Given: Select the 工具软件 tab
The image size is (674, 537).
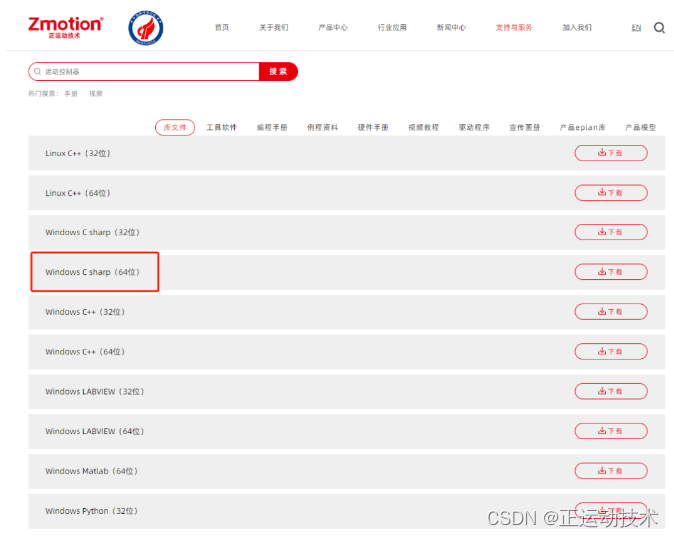Looking at the screenshot, I should pyautogui.click(x=221, y=127).
